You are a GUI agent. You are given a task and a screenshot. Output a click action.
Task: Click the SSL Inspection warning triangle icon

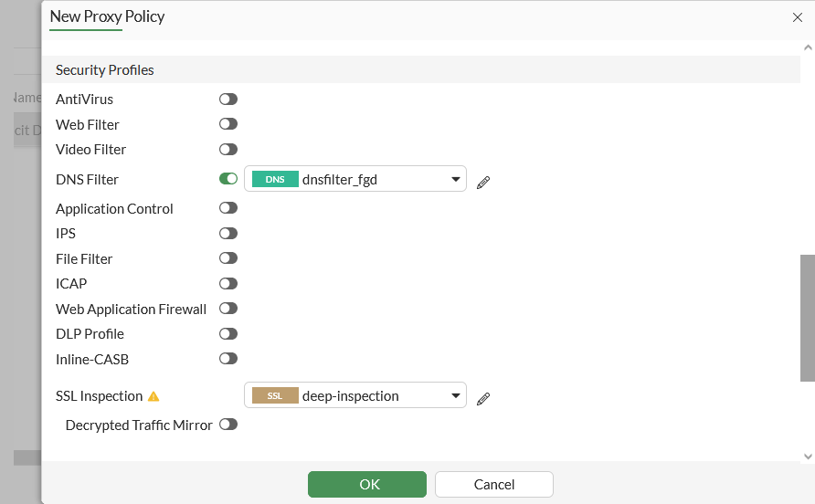(153, 396)
